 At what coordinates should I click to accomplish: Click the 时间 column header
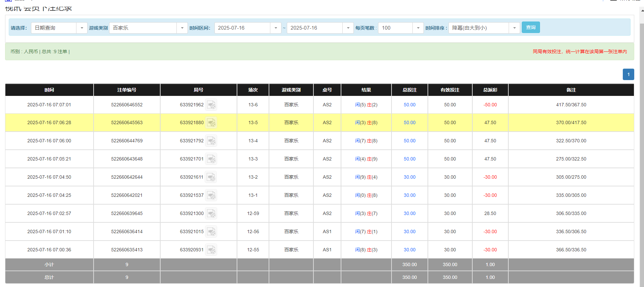pos(49,90)
